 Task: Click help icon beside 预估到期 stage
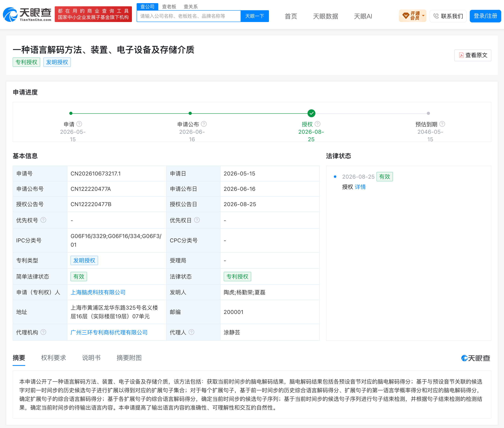[442, 124]
